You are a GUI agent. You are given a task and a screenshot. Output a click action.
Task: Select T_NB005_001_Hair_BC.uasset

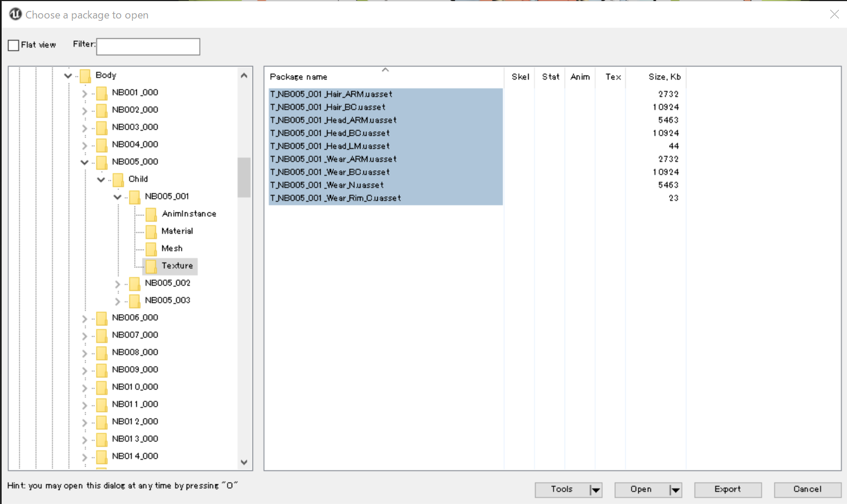tap(385, 107)
